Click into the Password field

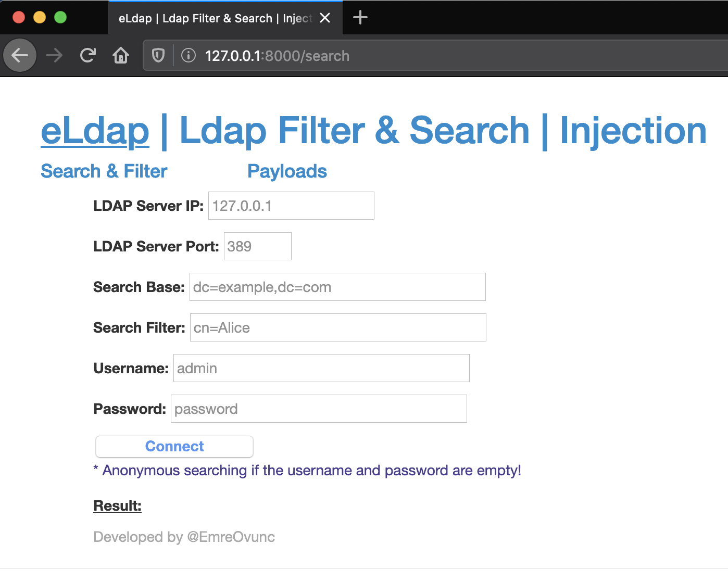click(x=319, y=409)
